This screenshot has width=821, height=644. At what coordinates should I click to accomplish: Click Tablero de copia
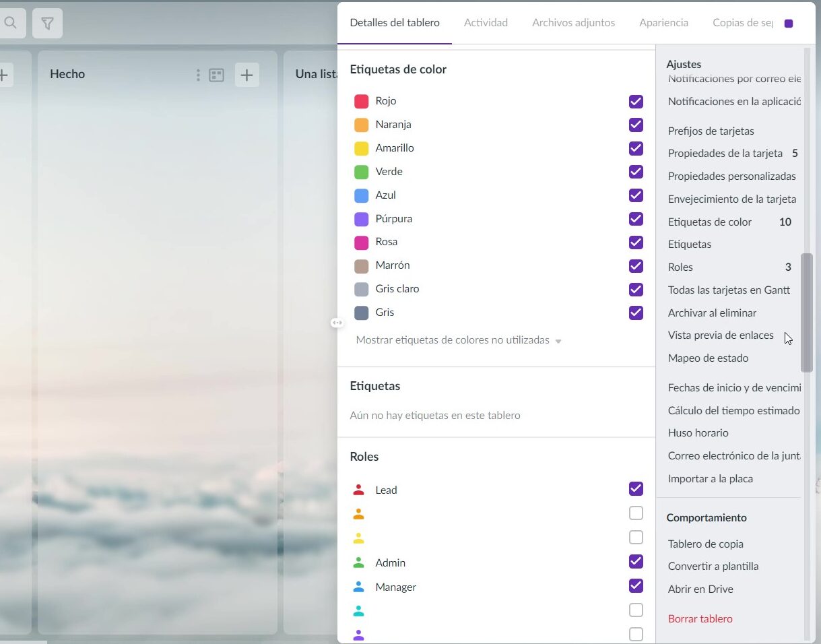pyautogui.click(x=705, y=544)
